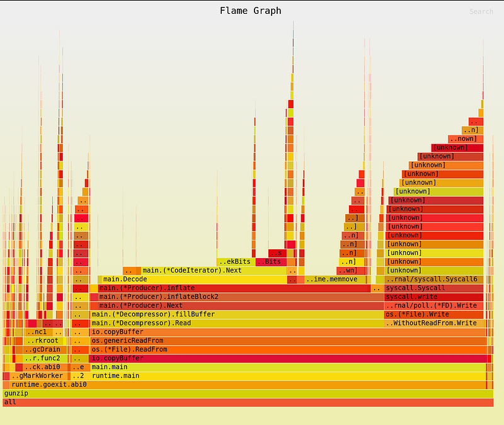
Task: Click the main.(*Decompressor).Read frame
Action: pyautogui.click(x=189, y=323)
